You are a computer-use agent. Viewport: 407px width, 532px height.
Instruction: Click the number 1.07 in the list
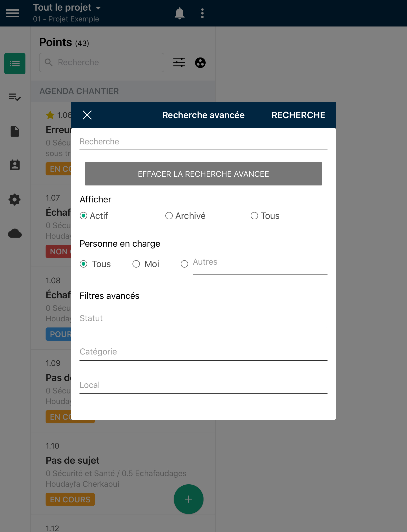[53, 198]
